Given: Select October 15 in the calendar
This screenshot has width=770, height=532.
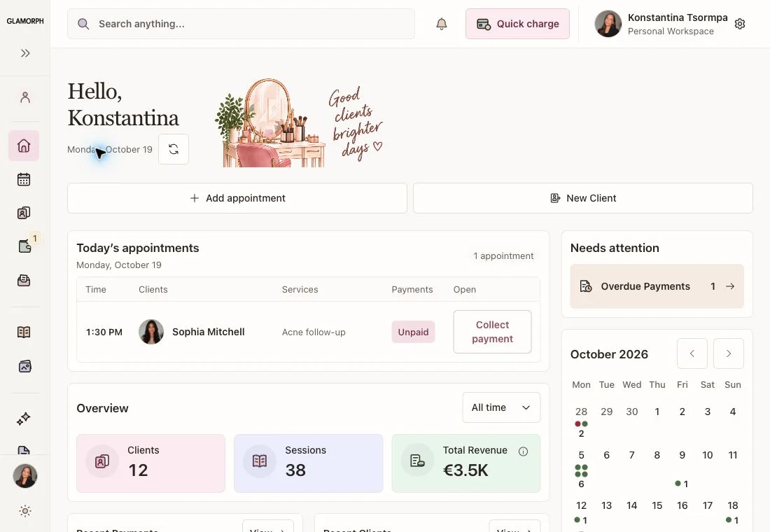Looking at the screenshot, I should click(x=657, y=505).
